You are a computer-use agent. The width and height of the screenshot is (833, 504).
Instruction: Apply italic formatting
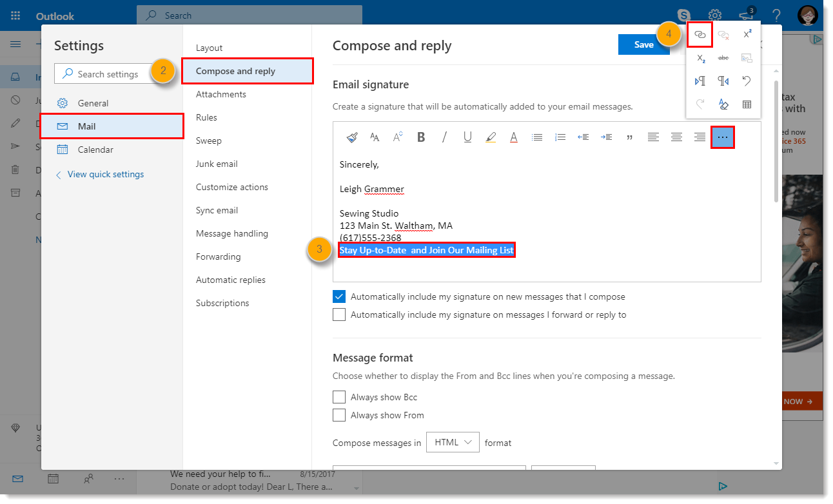(x=444, y=137)
